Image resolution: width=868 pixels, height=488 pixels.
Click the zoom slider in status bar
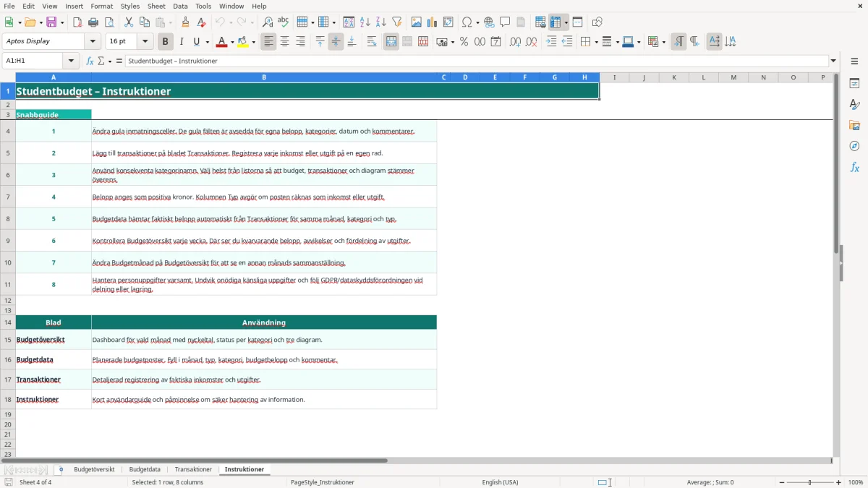tap(810, 482)
